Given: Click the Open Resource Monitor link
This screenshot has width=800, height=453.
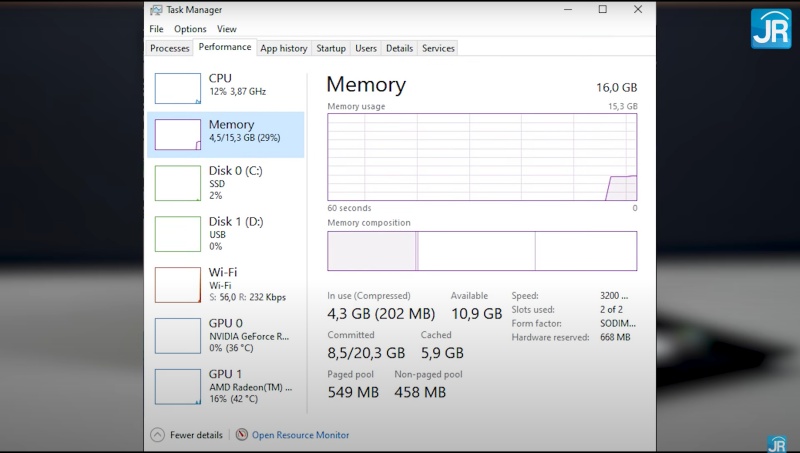Looking at the screenshot, I should click(300, 435).
